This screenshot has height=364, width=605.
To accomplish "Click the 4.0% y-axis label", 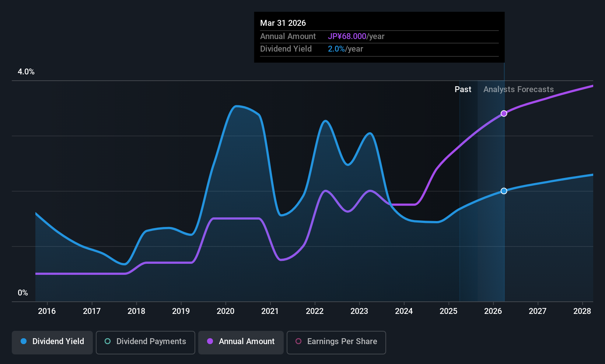I will (26, 72).
